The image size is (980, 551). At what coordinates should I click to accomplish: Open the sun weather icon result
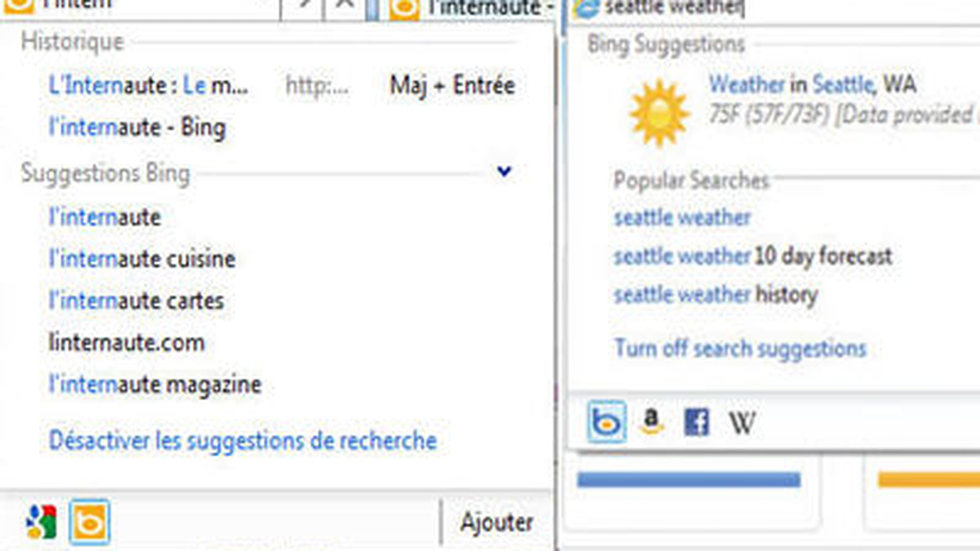pyautogui.click(x=659, y=113)
